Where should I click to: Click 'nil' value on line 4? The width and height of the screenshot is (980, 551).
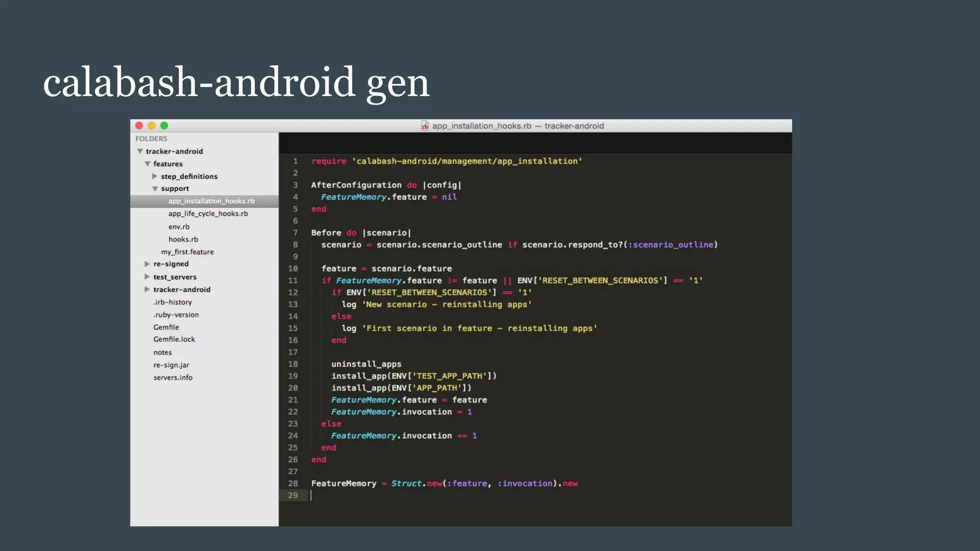449,197
